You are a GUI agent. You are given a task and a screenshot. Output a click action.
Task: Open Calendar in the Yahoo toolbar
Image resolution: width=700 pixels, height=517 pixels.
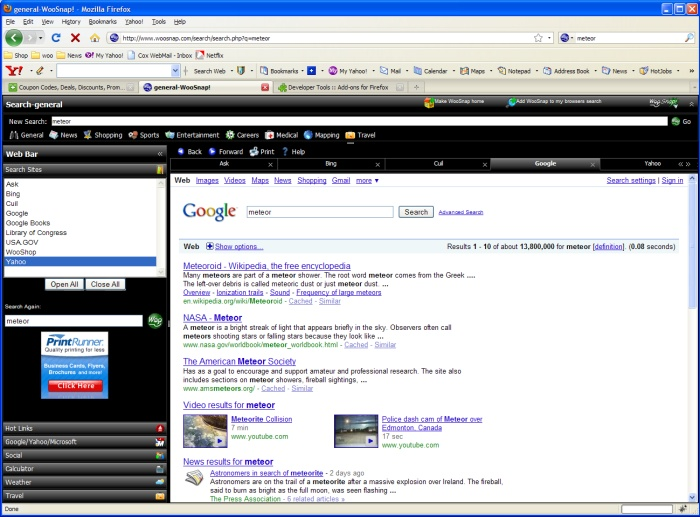pos(430,71)
